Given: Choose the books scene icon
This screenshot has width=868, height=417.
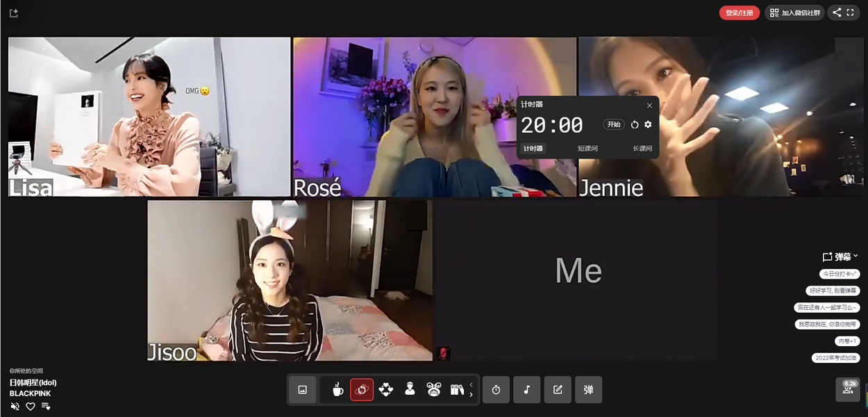Looking at the screenshot, I should pyautogui.click(x=456, y=390).
